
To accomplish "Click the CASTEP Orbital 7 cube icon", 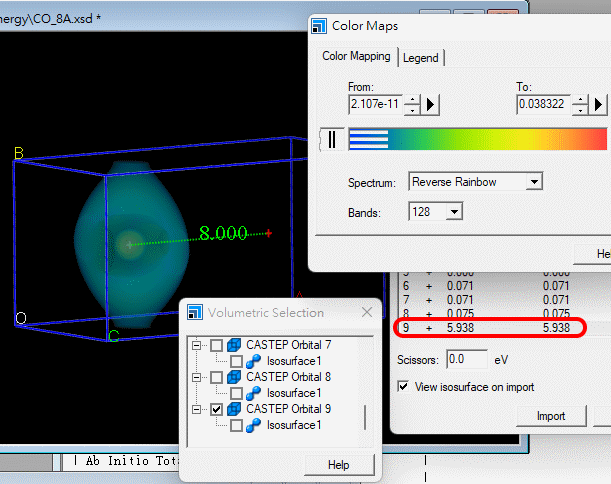I will click(x=235, y=345).
